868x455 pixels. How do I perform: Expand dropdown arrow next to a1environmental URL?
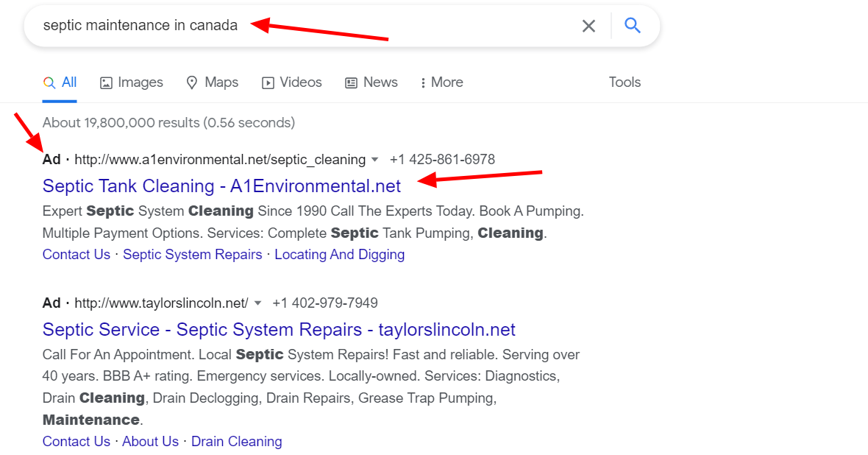374,160
